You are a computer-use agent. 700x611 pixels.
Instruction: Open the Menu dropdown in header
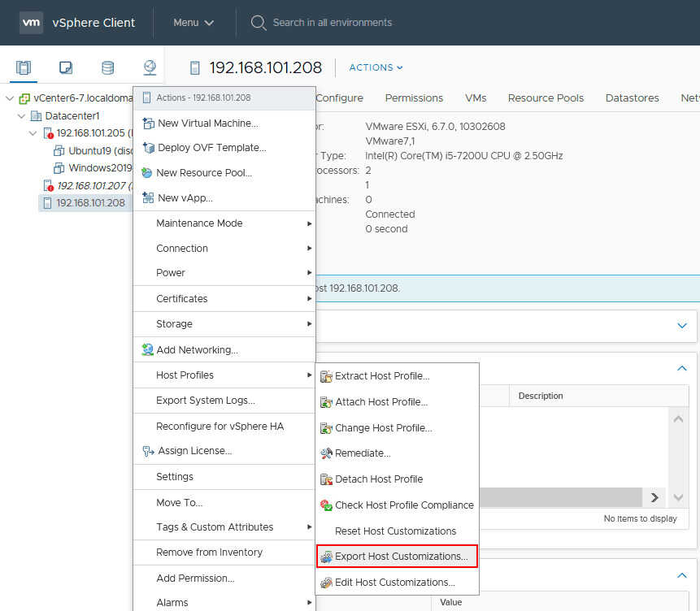click(193, 23)
